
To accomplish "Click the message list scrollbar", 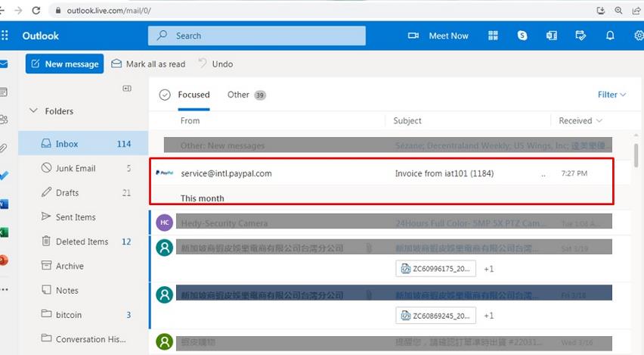I will [x=636, y=155].
